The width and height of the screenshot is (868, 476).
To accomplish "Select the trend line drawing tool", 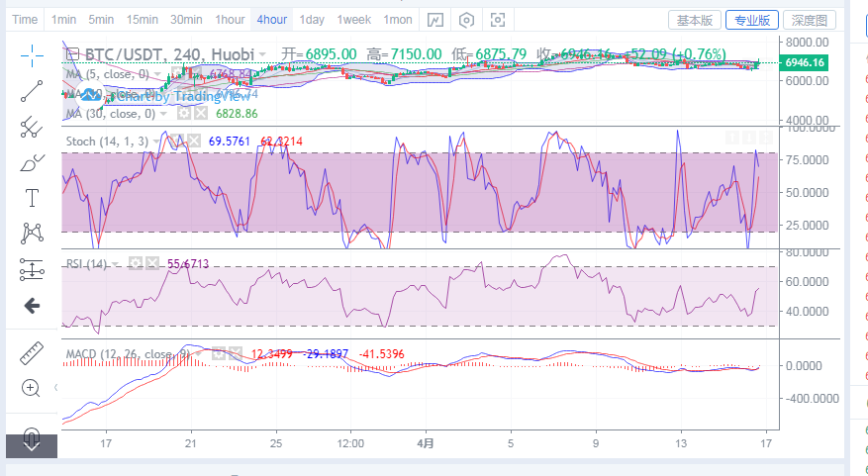I will (x=32, y=89).
